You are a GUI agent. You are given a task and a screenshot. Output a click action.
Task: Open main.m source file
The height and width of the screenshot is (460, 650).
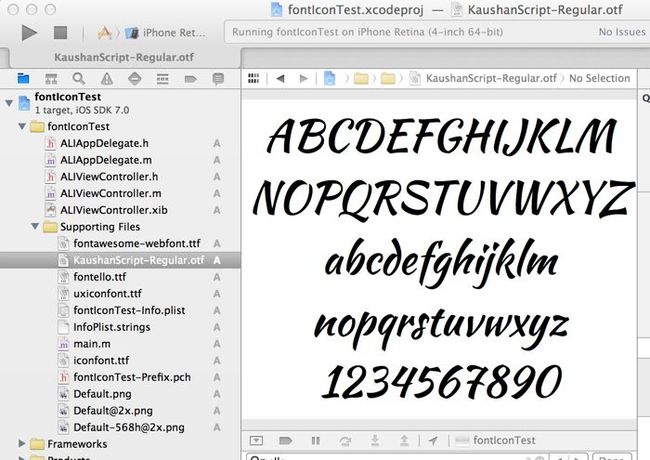pyautogui.click(x=92, y=344)
